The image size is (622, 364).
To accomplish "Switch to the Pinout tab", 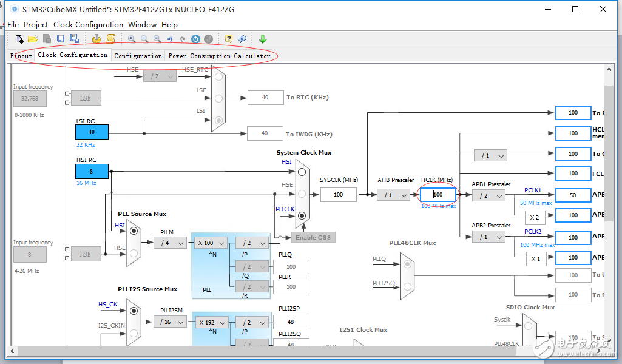I will click(21, 56).
